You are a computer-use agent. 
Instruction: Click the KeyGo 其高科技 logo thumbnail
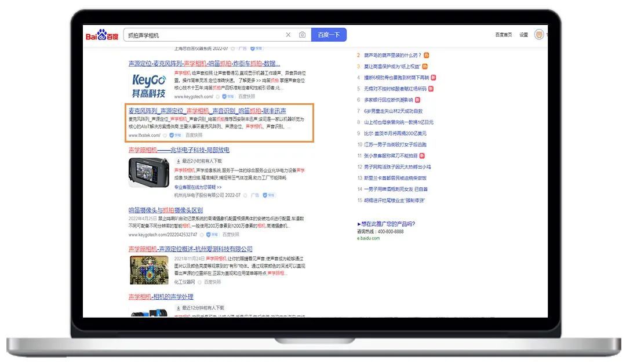point(148,85)
